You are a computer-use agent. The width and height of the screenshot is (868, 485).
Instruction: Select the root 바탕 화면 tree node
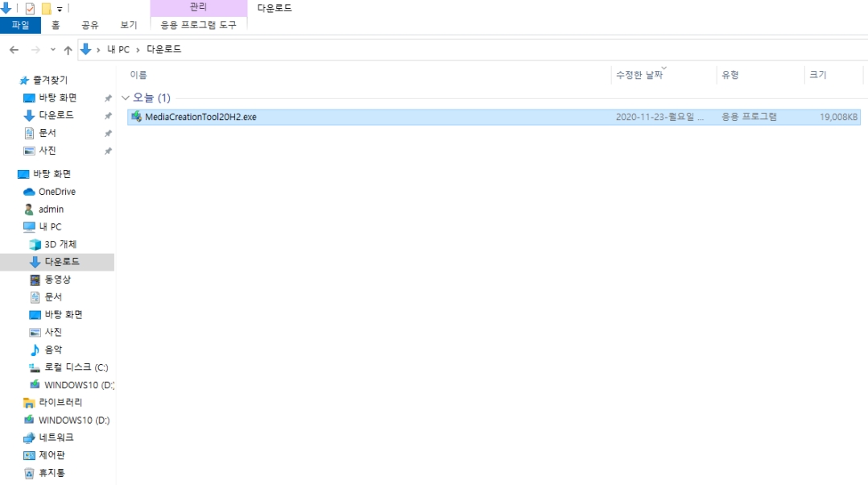tap(52, 174)
